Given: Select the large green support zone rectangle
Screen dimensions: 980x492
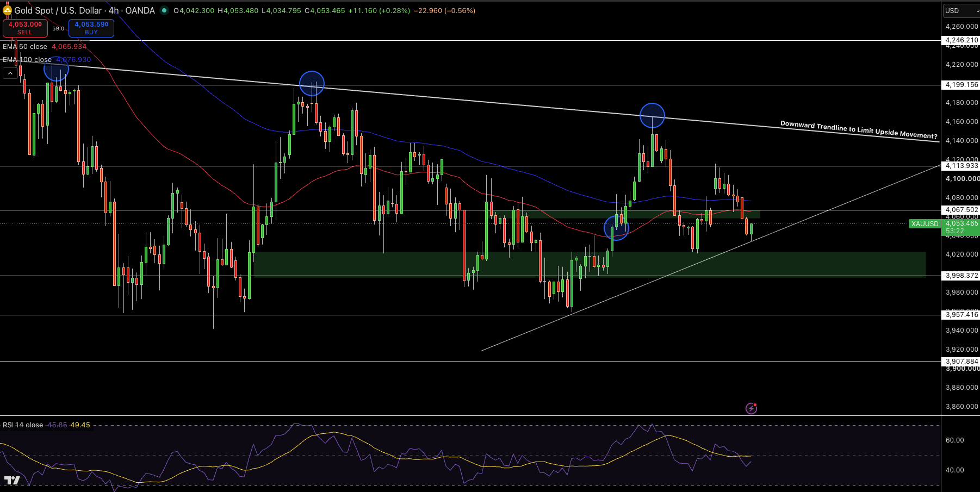Looking at the screenshot, I should coord(590,264).
